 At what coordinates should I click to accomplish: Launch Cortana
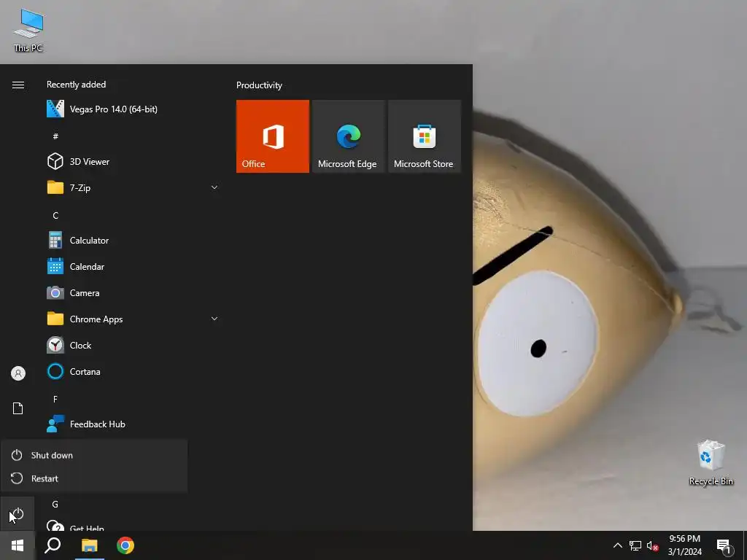point(133,371)
